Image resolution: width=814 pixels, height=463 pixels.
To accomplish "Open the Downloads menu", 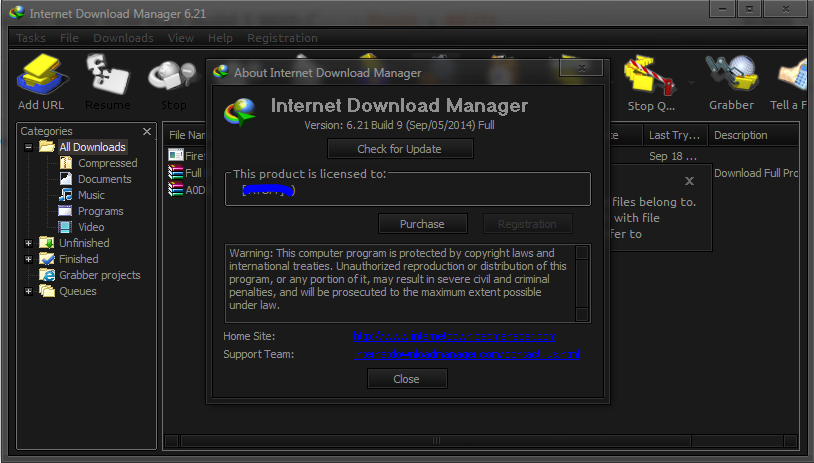I will pos(123,38).
